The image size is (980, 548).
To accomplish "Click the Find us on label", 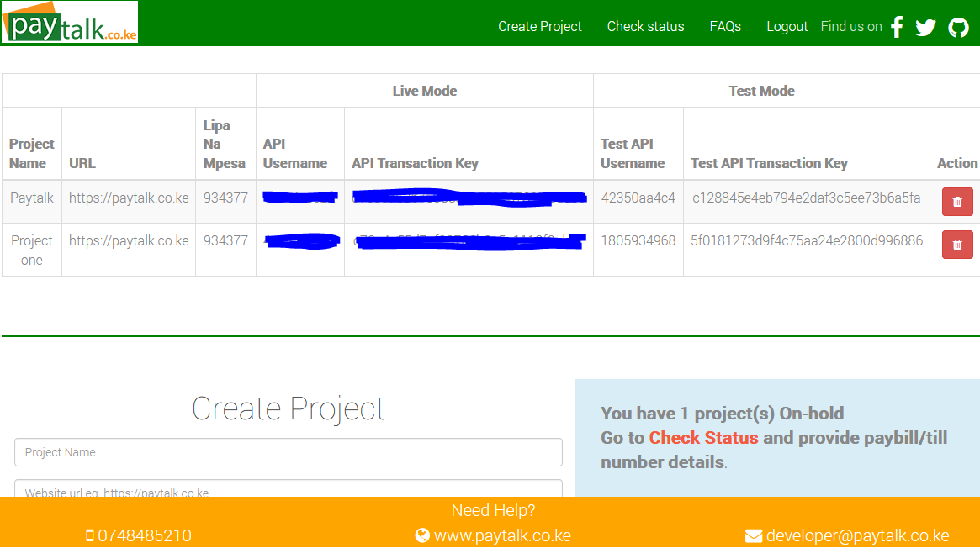I will pos(851,26).
